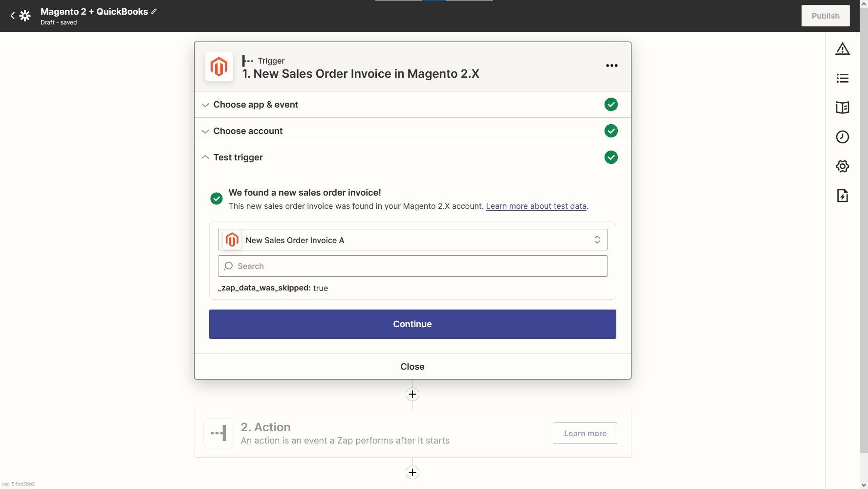Click the Magento icon in invoice selector
This screenshot has height=489, width=868.
pos(232,240)
